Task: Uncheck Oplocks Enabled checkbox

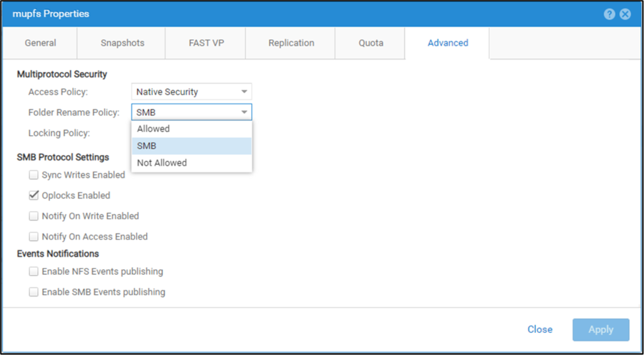Action: tap(34, 195)
